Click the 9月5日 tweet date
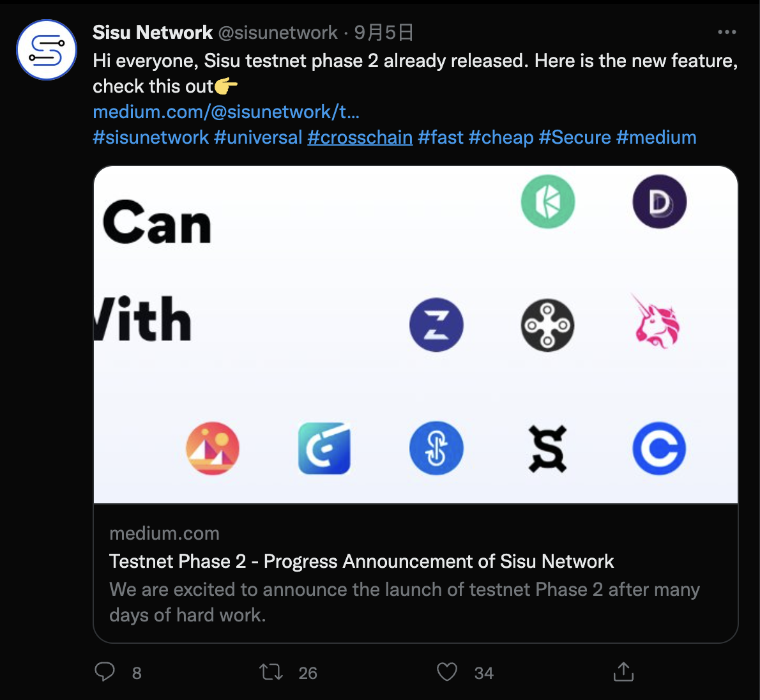This screenshot has height=700, width=760. [x=384, y=32]
